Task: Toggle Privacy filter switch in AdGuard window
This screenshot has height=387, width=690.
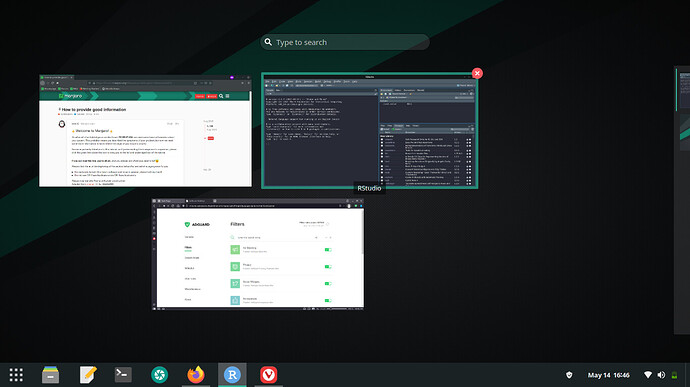Action: (328, 266)
